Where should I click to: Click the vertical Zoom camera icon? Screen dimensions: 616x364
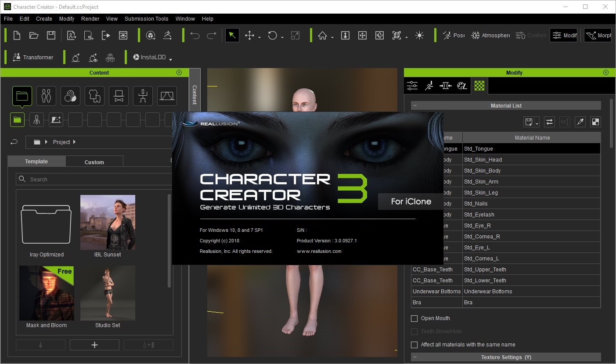click(345, 36)
